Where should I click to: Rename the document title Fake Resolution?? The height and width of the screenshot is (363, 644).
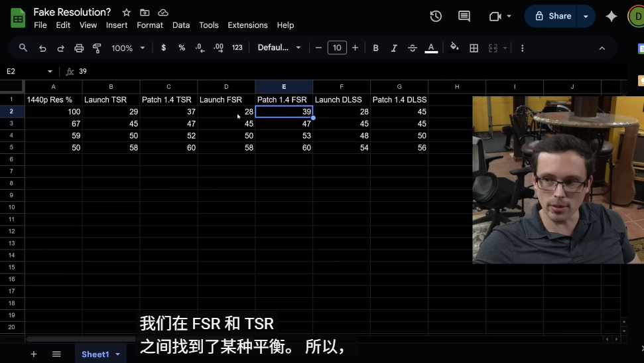click(72, 12)
